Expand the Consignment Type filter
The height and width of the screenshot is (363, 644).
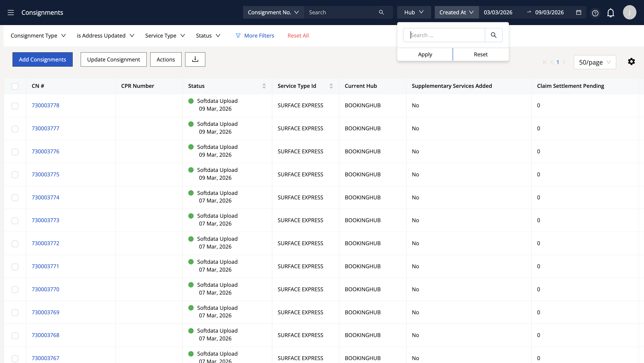[x=38, y=36]
